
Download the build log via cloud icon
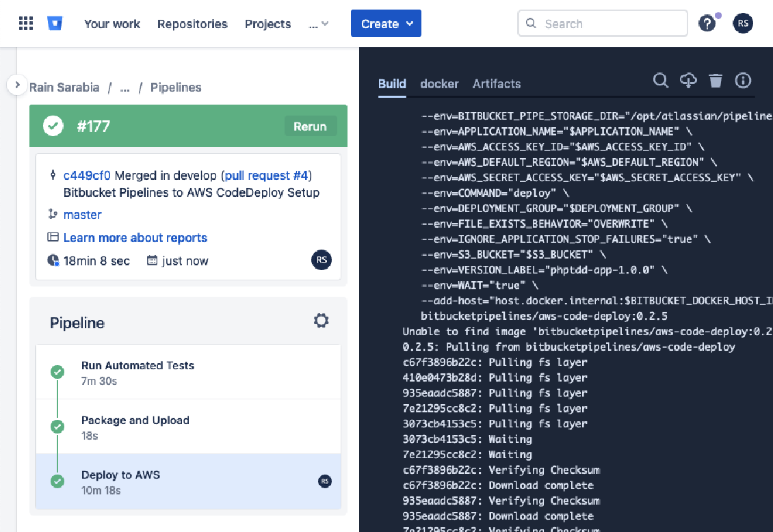(688, 80)
